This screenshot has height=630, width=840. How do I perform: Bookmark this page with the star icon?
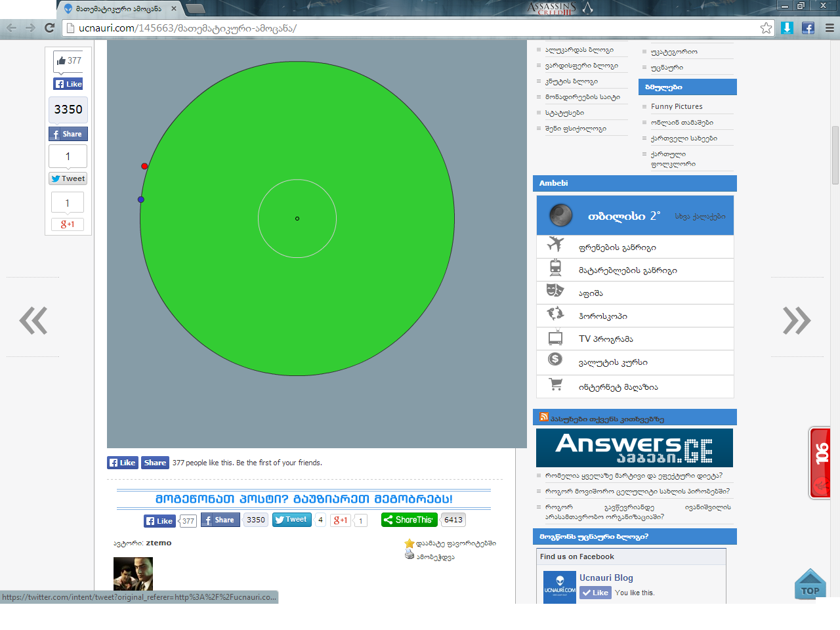[766, 28]
